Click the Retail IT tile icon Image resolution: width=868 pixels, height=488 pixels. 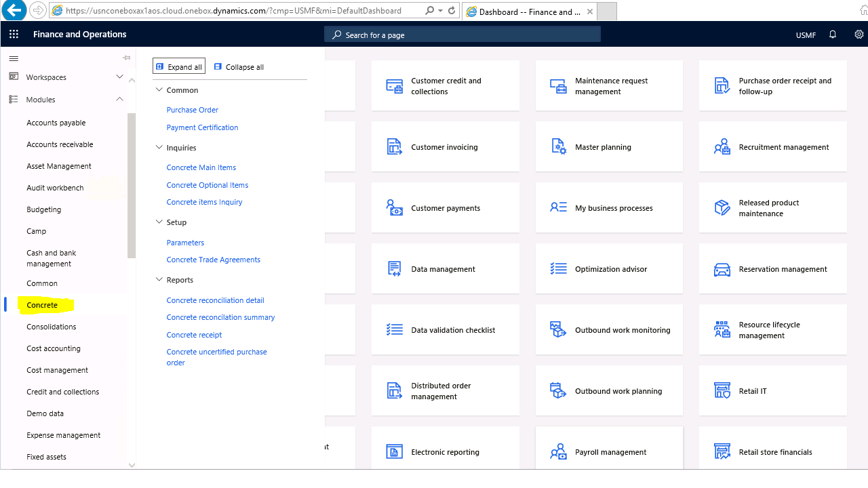(722, 391)
